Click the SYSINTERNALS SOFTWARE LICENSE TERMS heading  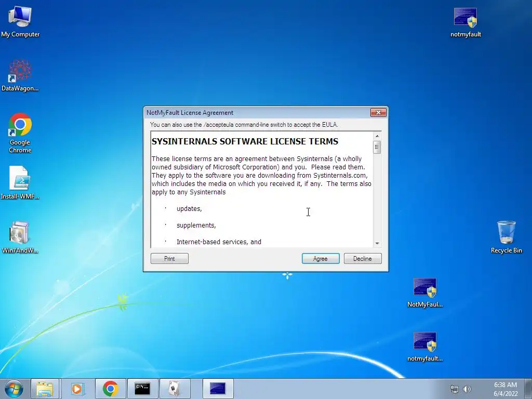coord(245,141)
